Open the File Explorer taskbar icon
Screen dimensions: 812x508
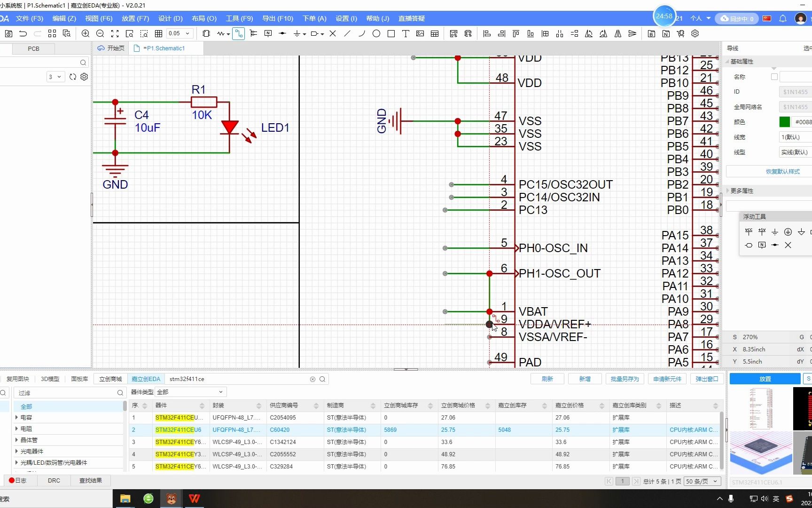(125, 499)
